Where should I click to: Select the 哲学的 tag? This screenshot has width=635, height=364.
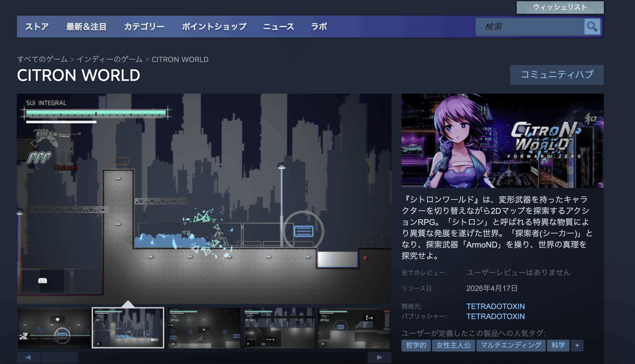[x=415, y=345]
